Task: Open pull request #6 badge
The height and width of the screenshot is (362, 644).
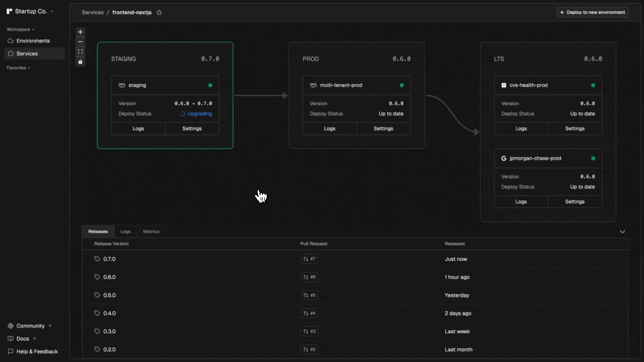Action: pyautogui.click(x=309, y=277)
